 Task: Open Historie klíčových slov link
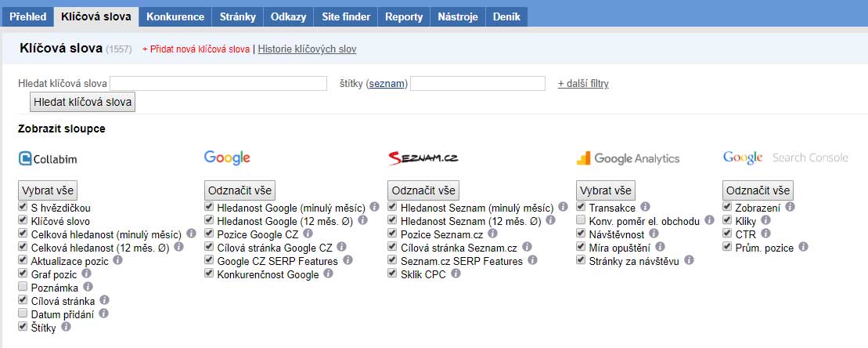308,49
